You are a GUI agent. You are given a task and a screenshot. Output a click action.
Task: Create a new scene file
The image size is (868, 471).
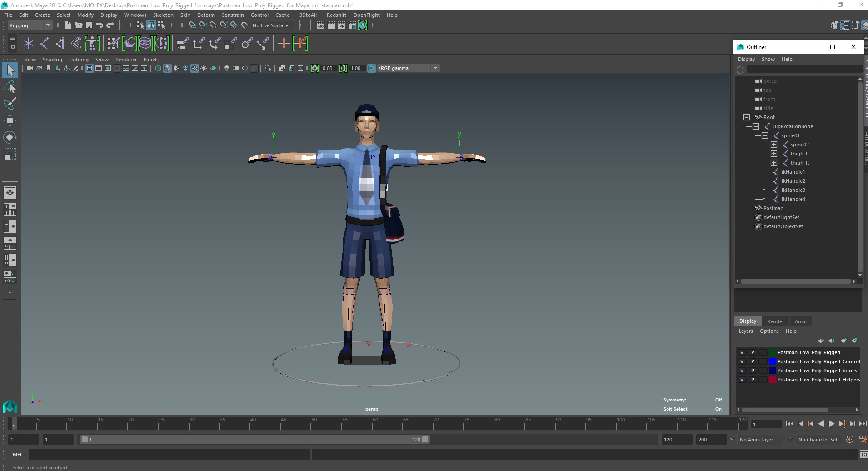(68, 25)
